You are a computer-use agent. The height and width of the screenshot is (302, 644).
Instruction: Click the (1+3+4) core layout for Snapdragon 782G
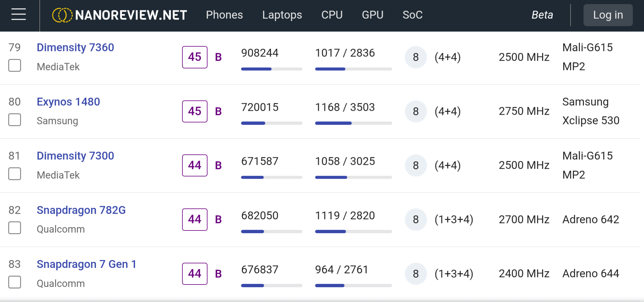pyautogui.click(x=454, y=220)
